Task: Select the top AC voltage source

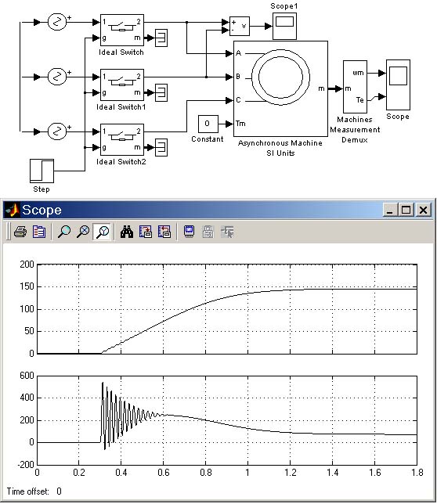Action: click(57, 22)
